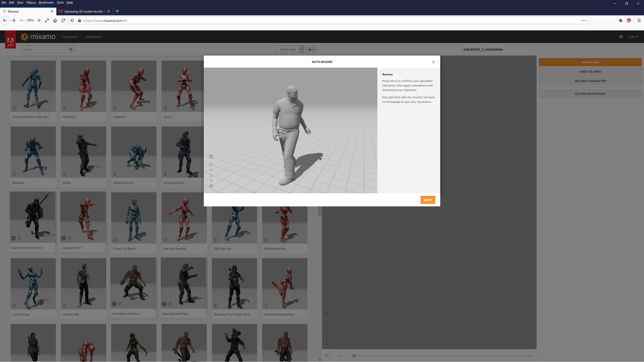Click the animation search magnifier icon
Image resolution: width=644 pixels, height=362 pixels.
pyautogui.click(x=71, y=50)
